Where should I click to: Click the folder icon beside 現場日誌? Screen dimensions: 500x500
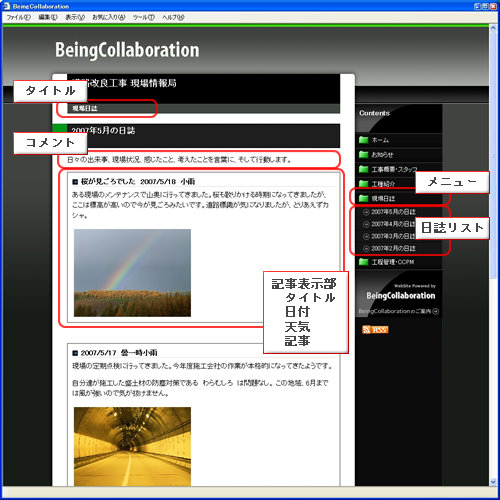click(364, 199)
